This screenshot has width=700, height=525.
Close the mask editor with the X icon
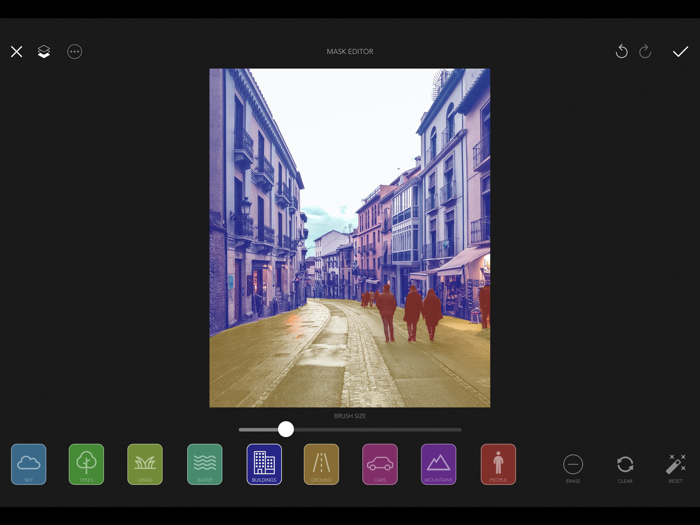tap(17, 52)
